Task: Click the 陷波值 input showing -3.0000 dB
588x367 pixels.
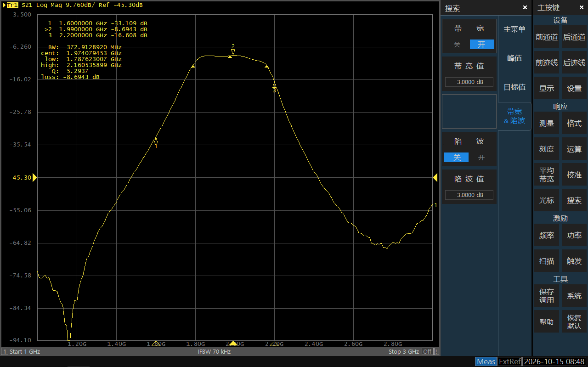Action: (x=469, y=195)
